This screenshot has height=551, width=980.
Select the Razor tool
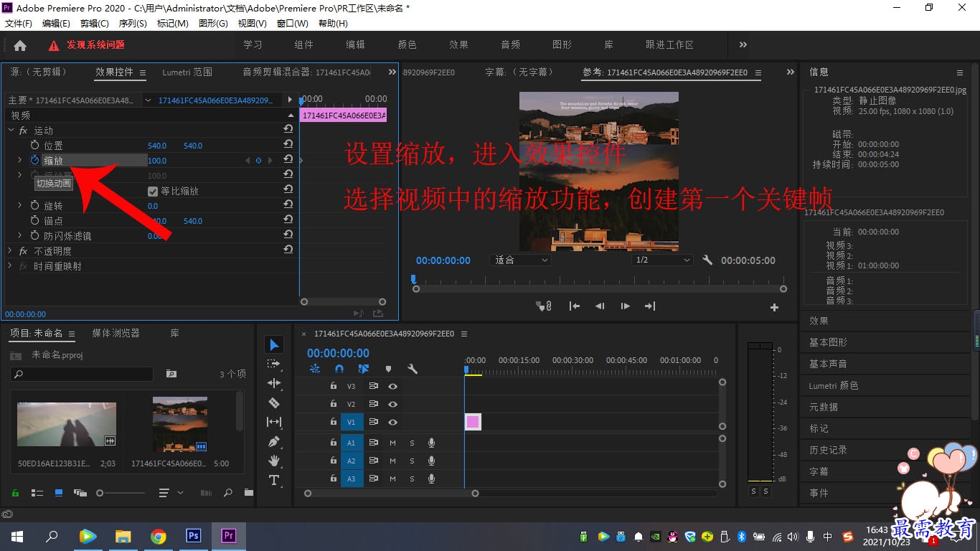coord(274,402)
